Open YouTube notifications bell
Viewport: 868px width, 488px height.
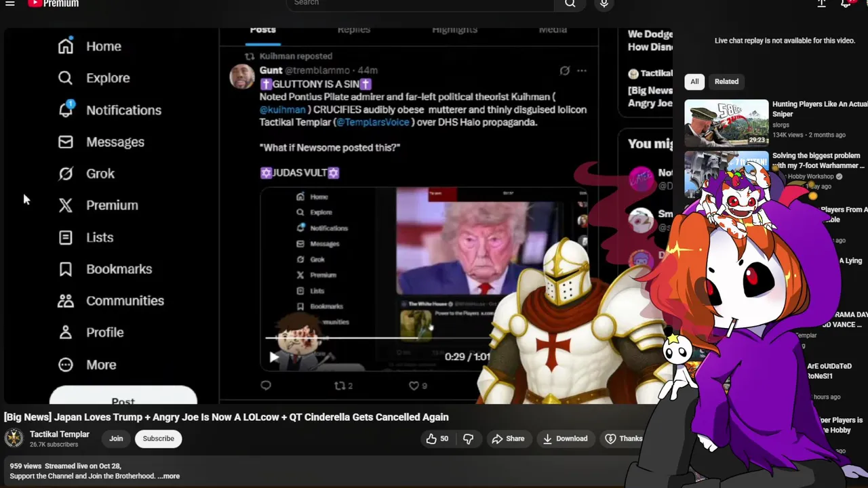tap(846, 3)
